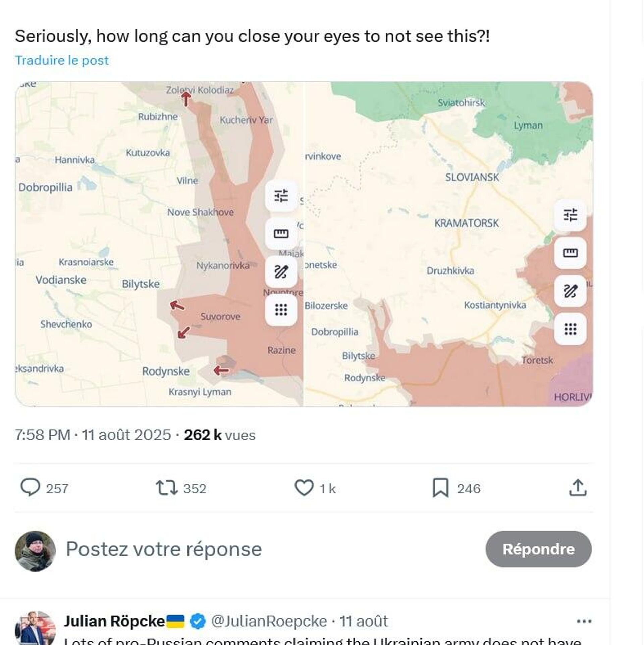This screenshot has width=644, height=645.
Task: Open grid menu on left map
Action: 281,309
